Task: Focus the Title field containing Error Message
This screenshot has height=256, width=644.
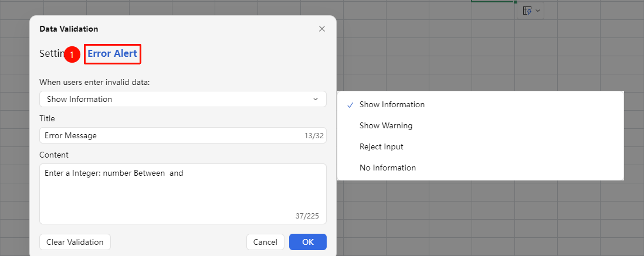Action: click(x=183, y=135)
